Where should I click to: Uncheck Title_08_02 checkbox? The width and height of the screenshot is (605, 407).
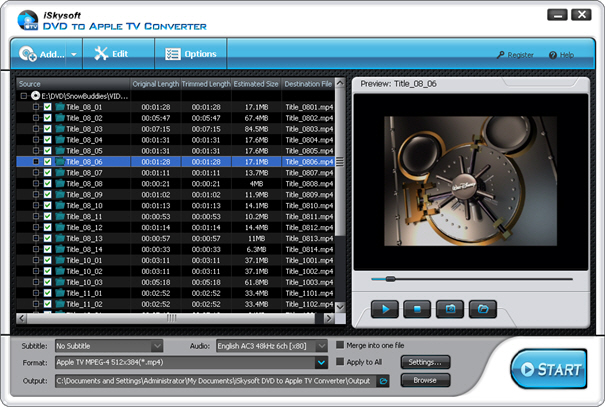(x=47, y=118)
